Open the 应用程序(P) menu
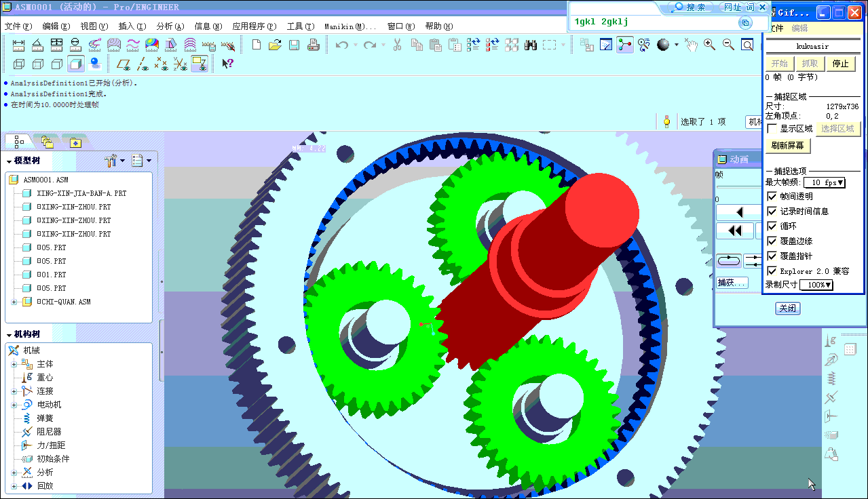Viewport: 868px width, 499px height. tap(254, 26)
